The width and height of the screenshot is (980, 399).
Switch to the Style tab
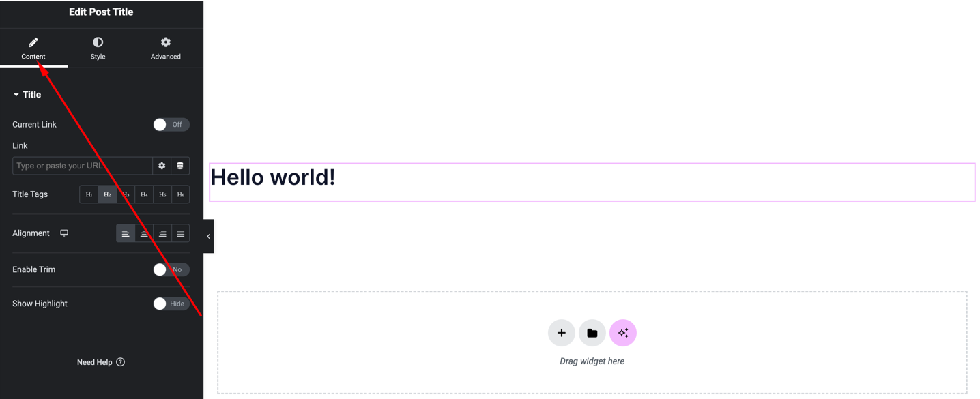pos(98,49)
